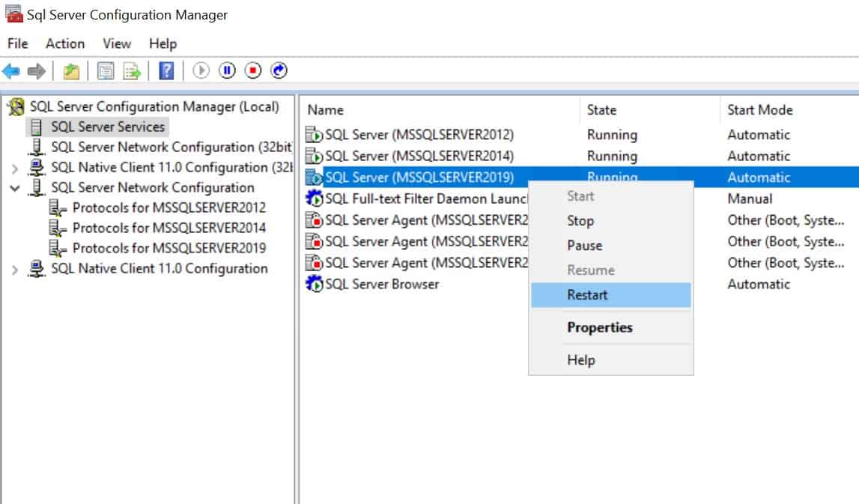Click the Forward arrow toolbar icon
This screenshot has width=859, height=504.
point(37,70)
